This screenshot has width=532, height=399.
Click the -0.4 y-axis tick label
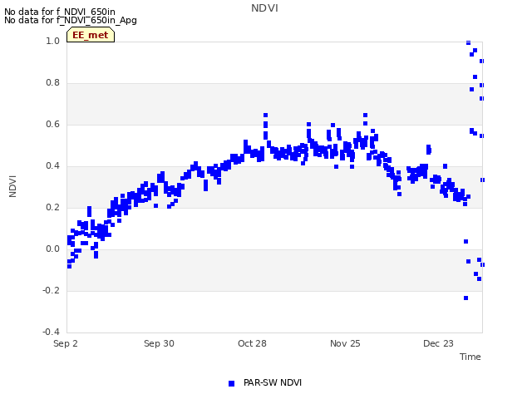51,332
